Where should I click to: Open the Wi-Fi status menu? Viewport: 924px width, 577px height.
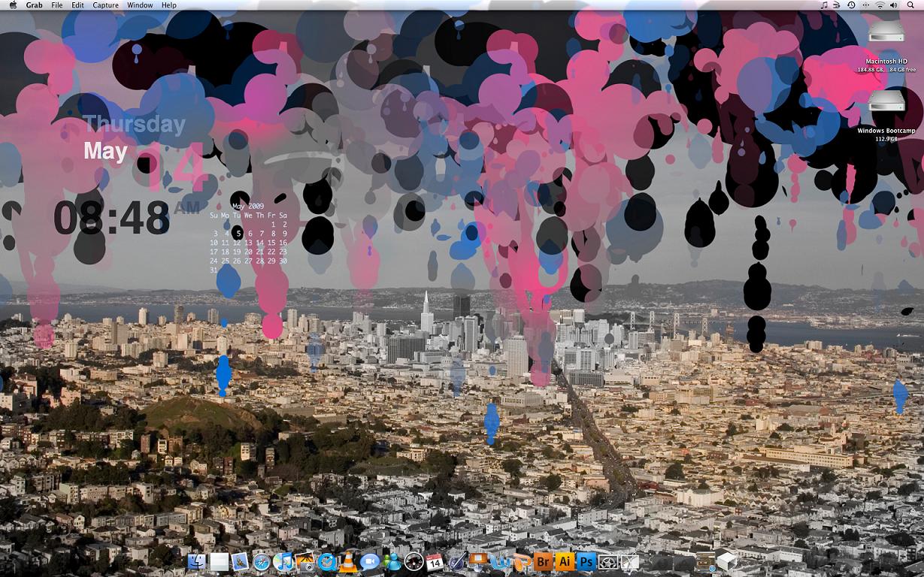point(880,5)
